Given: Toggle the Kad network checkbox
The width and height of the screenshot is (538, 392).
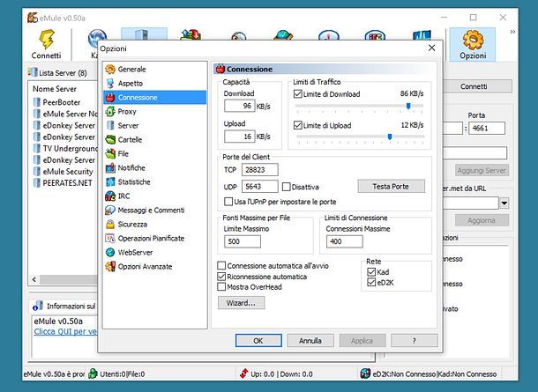Looking at the screenshot, I should click(x=371, y=272).
